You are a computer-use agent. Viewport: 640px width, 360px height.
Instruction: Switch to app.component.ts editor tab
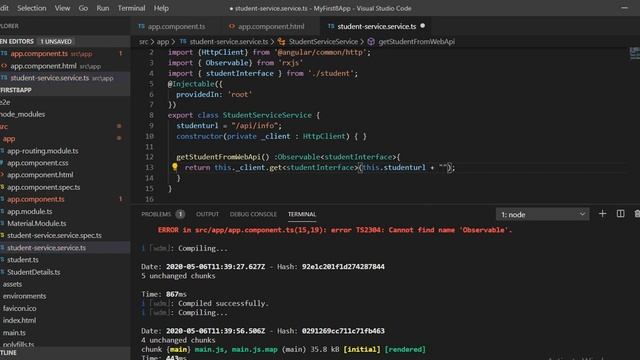click(172, 27)
